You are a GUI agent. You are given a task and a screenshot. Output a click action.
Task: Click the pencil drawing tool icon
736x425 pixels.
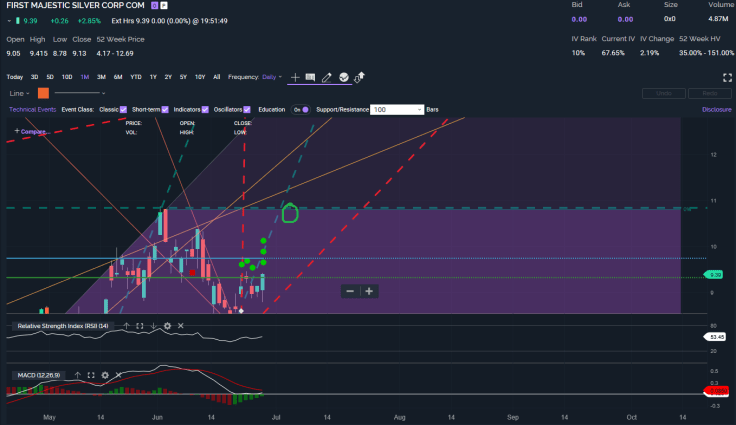tap(326, 77)
